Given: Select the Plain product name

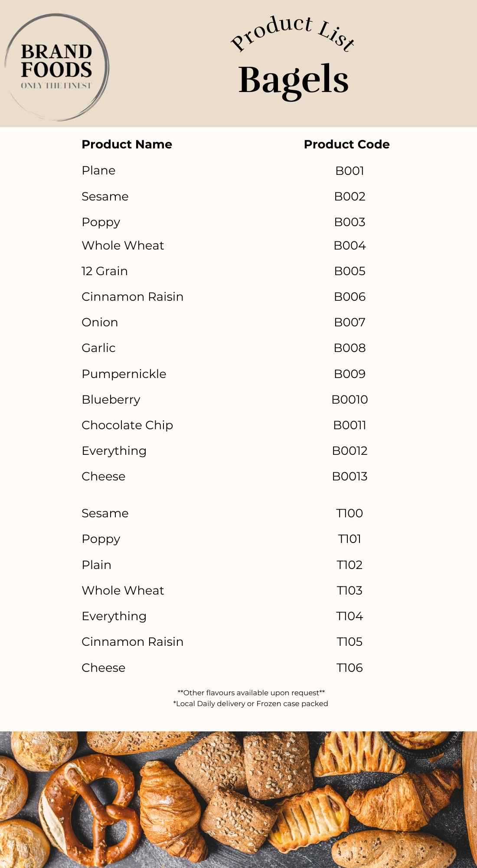Looking at the screenshot, I should click(x=96, y=565).
